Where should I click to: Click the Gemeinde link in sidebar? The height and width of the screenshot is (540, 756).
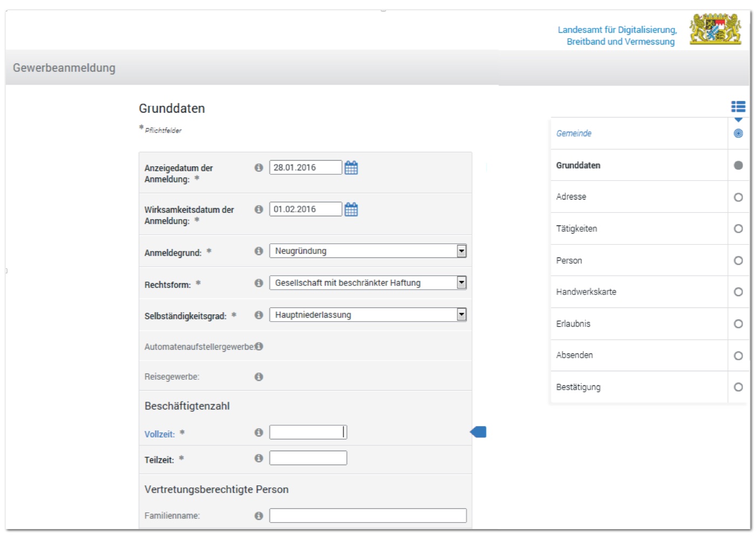tap(573, 133)
